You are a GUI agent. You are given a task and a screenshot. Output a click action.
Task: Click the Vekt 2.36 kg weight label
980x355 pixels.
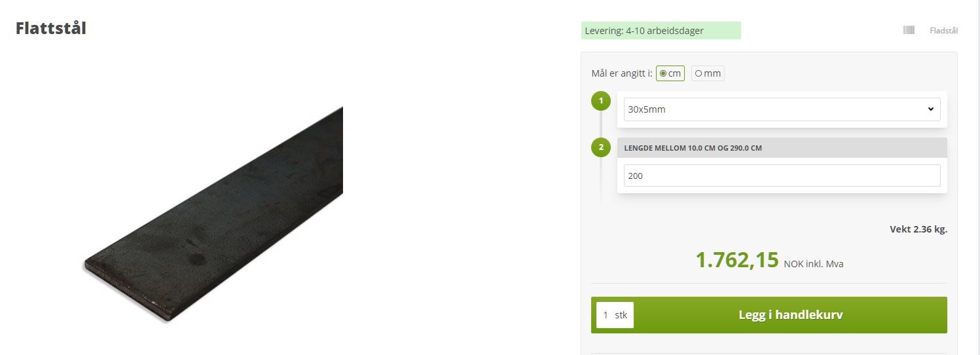click(x=918, y=229)
